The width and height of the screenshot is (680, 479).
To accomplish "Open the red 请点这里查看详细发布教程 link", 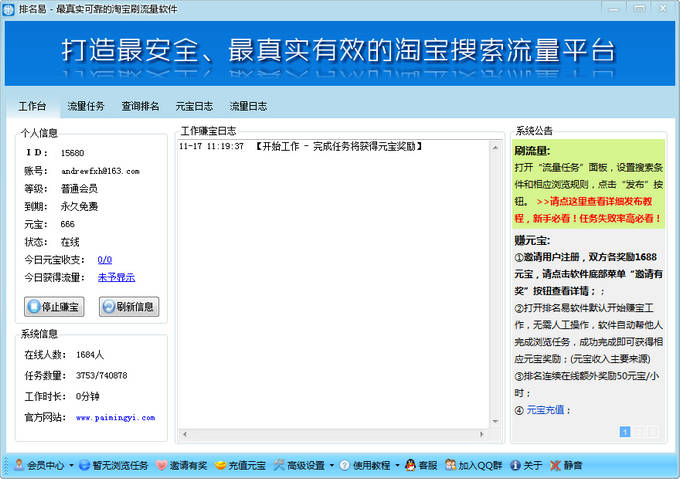I will coord(588,210).
